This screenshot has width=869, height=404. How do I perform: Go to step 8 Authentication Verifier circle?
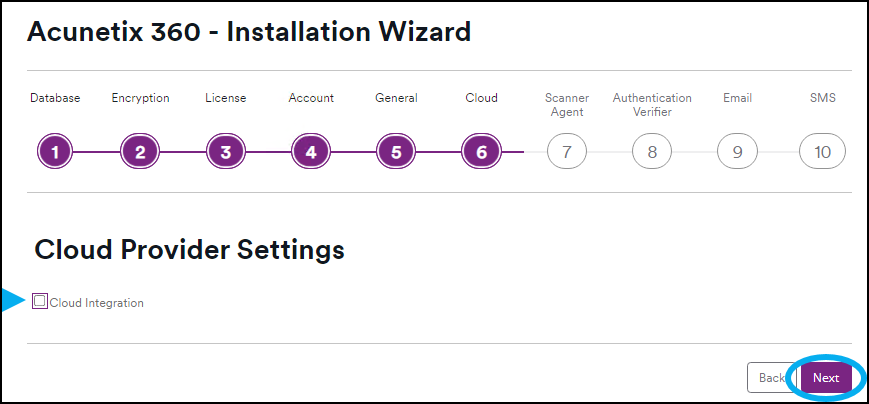(652, 151)
